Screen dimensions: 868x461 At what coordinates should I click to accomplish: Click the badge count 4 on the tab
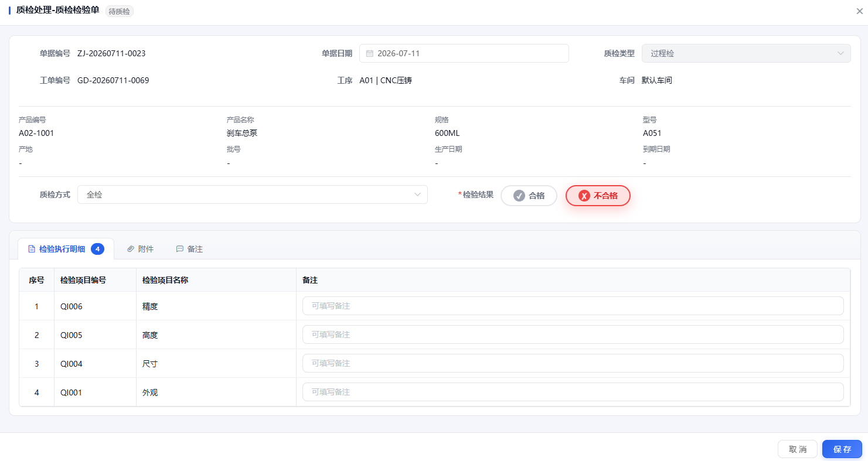(97, 249)
